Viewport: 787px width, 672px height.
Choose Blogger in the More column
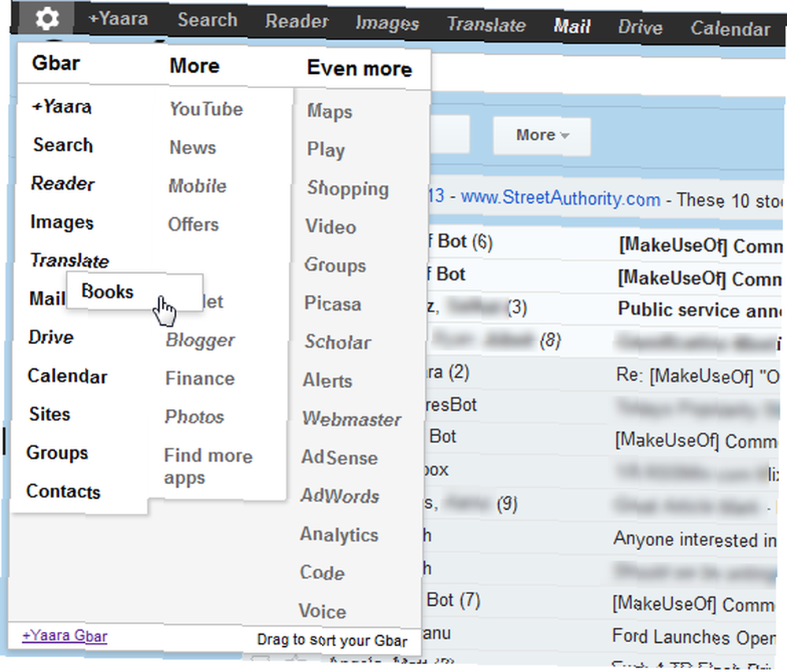[x=200, y=340]
